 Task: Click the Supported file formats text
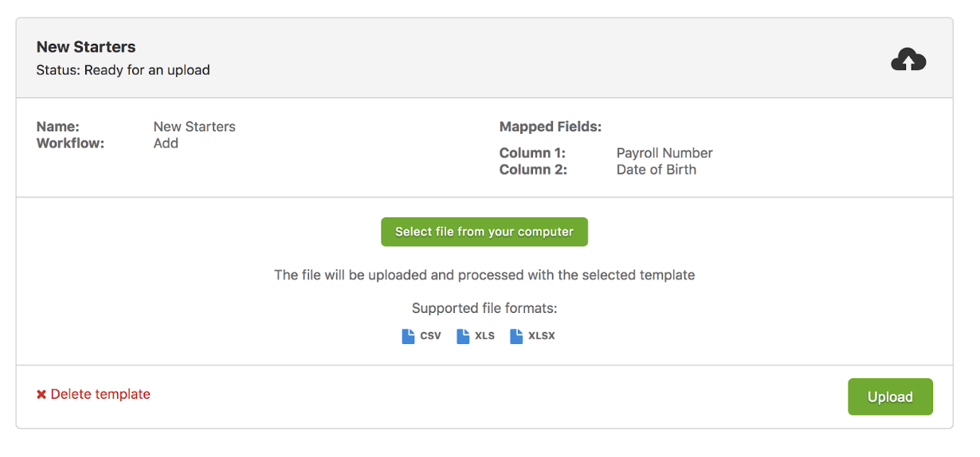[484, 308]
